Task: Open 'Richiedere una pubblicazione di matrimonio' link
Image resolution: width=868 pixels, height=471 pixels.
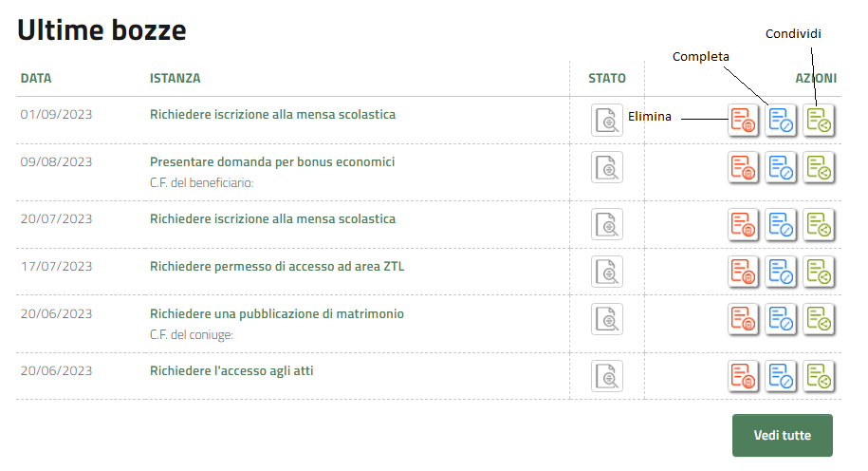Action: 277,314
